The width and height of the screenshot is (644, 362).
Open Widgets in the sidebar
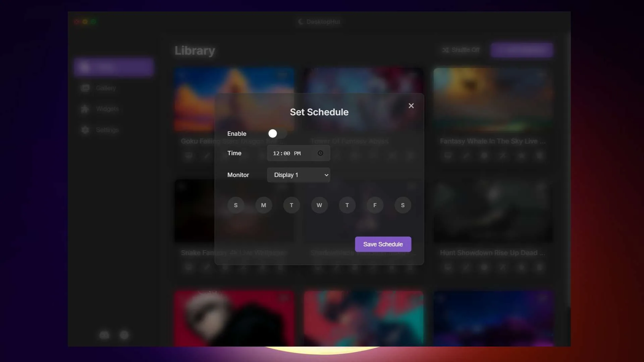pyautogui.click(x=114, y=109)
